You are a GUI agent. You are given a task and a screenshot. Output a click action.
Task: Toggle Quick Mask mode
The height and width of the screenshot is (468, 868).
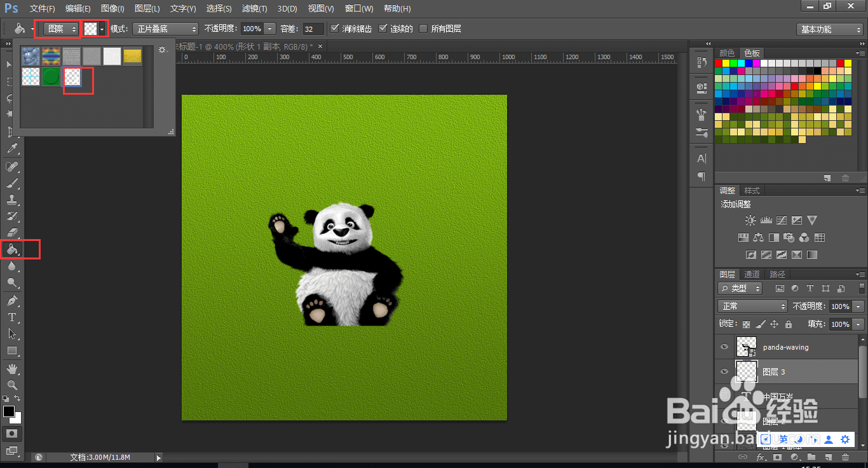(11, 433)
